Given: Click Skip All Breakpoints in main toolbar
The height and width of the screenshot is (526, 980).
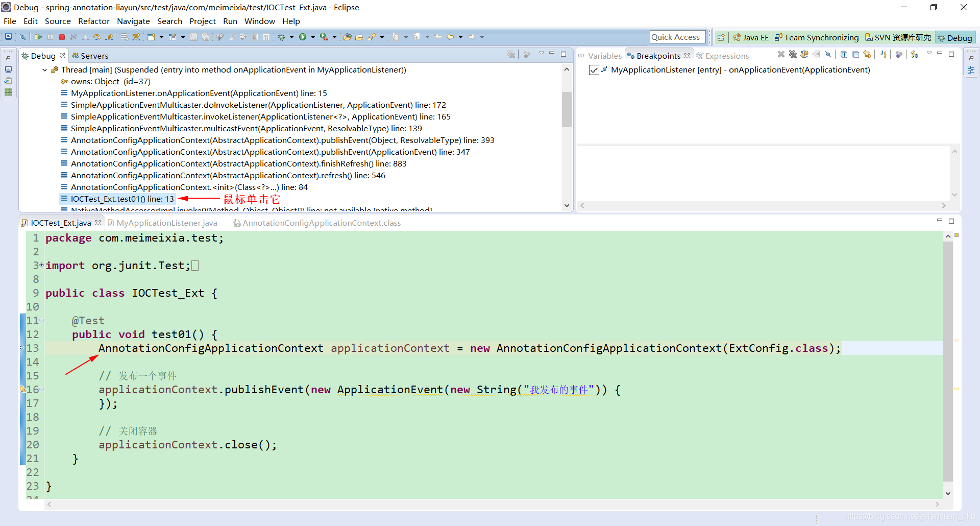Looking at the screenshot, I should 22,37.
